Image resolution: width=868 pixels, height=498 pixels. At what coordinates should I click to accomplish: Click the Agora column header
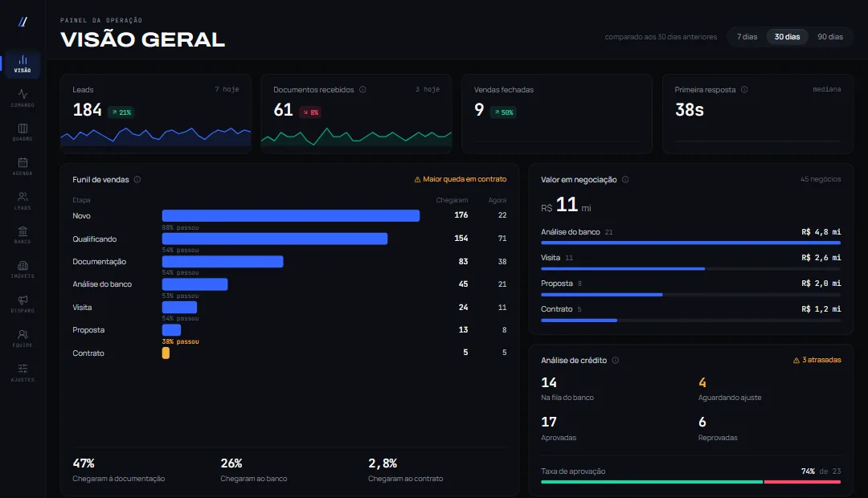point(497,200)
